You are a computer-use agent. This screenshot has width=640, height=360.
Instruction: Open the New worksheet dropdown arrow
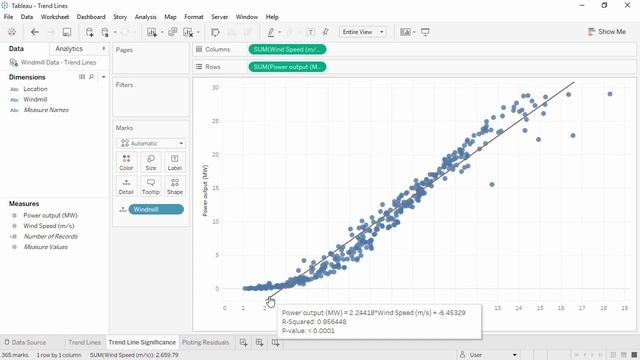(162, 32)
